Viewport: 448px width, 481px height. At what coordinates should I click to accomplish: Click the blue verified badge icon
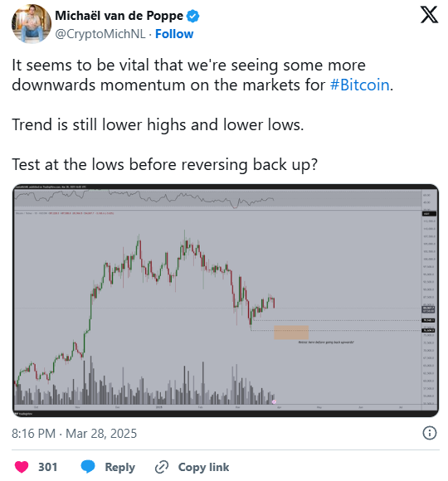pyautogui.click(x=193, y=16)
